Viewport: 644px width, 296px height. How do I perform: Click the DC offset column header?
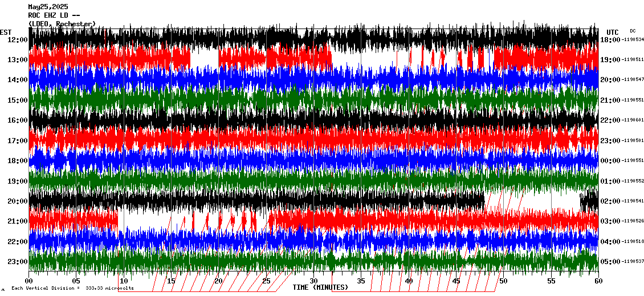[x=633, y=31]
